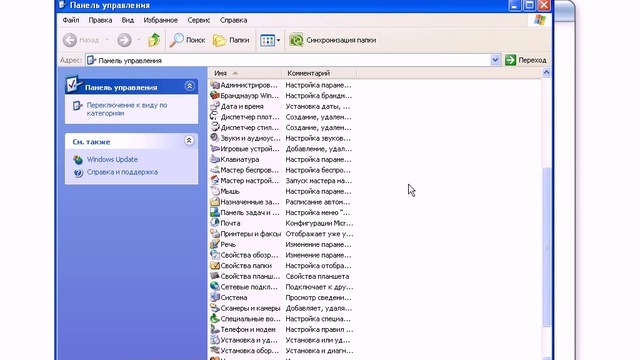Open the Вид menu
This screenshot has width=640, height=360.
pyautogui.click(x=127, y=20)
